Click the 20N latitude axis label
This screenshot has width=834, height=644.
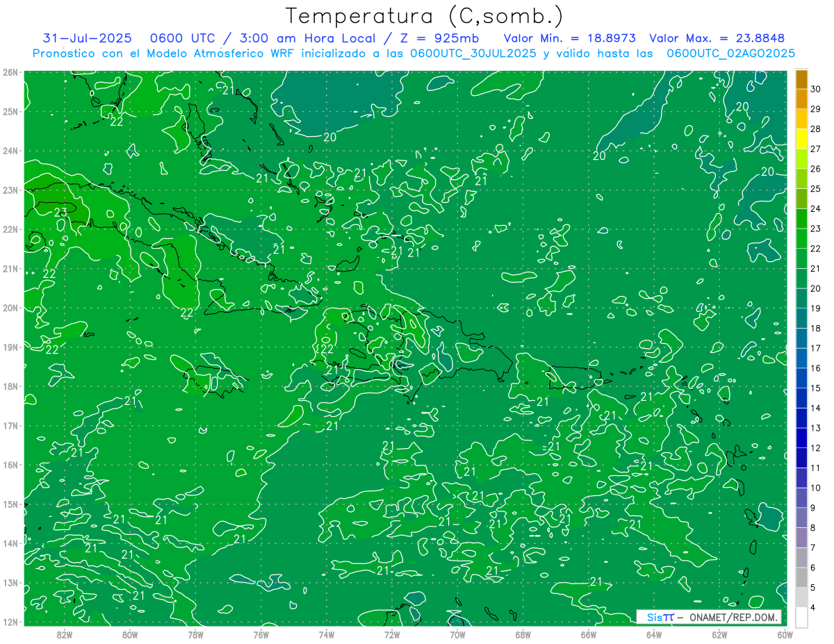(x=10, y=308)
